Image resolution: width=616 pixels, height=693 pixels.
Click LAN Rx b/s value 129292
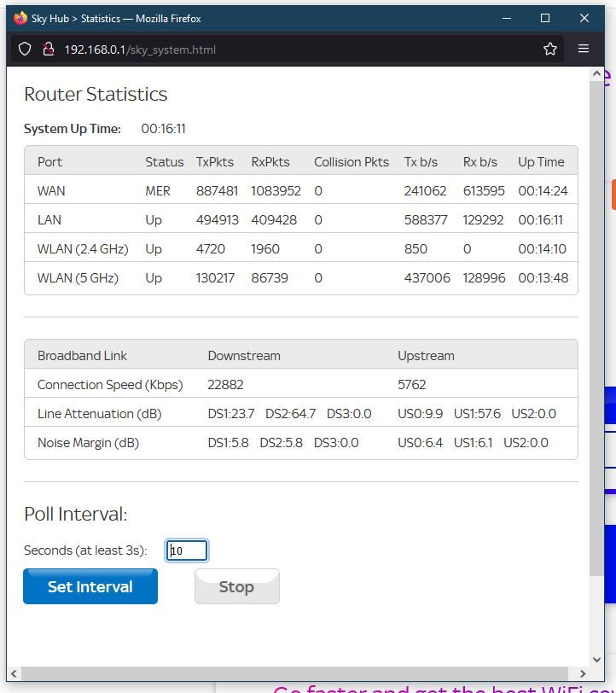pos(484,219)
